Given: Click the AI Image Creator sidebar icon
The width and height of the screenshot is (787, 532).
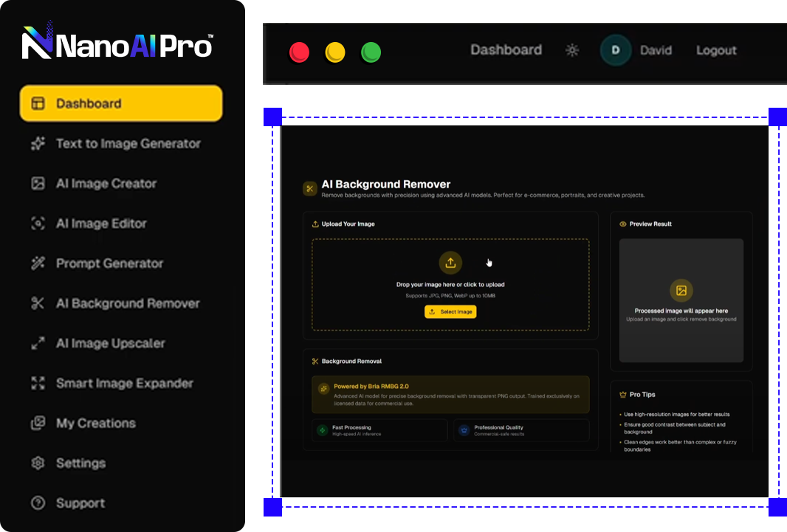Looking at the screenshot, I should [38, 184].
